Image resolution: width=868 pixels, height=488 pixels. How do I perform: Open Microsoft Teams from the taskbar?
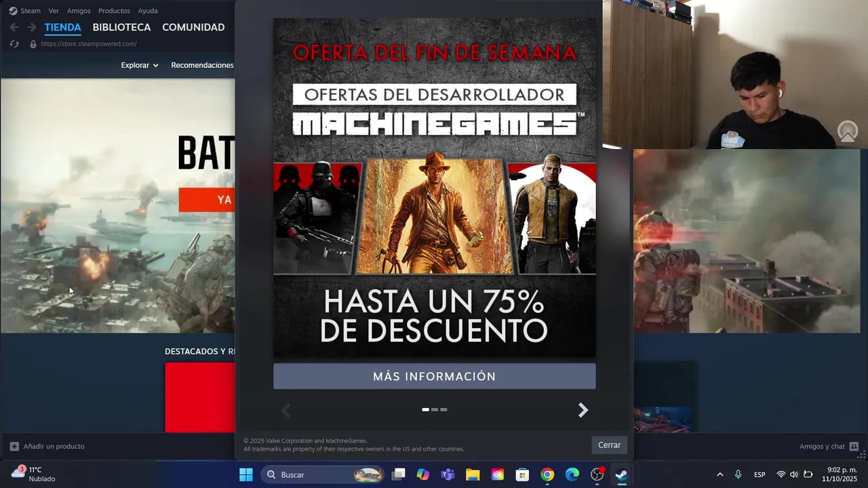(x=448, y=474)
